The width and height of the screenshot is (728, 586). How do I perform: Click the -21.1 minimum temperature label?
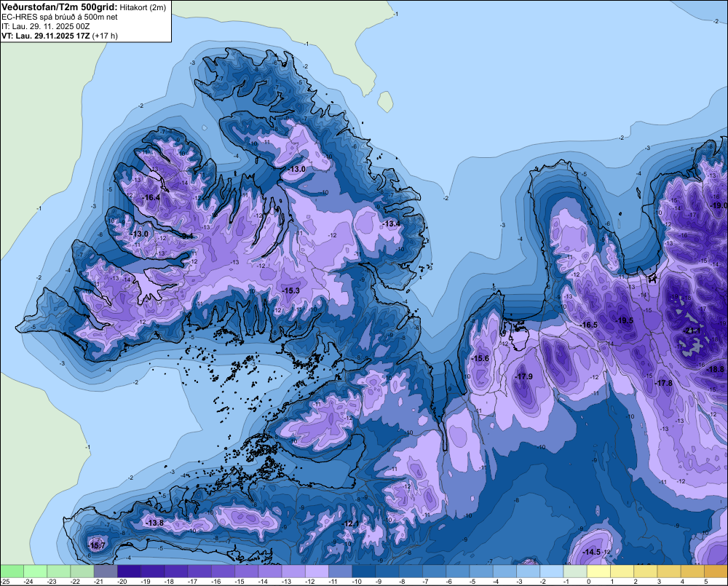pyautogui.click(x=692, y=330)
